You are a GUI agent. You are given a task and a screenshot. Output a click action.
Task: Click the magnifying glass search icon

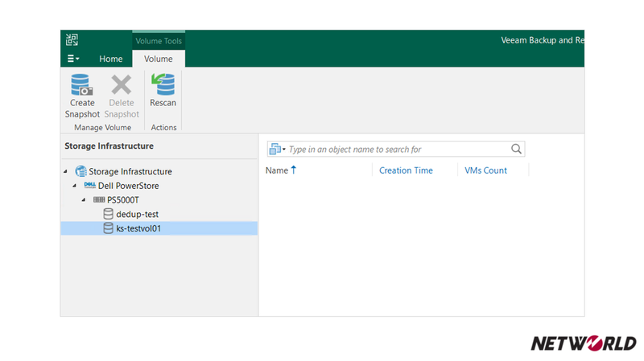(516, 149)
